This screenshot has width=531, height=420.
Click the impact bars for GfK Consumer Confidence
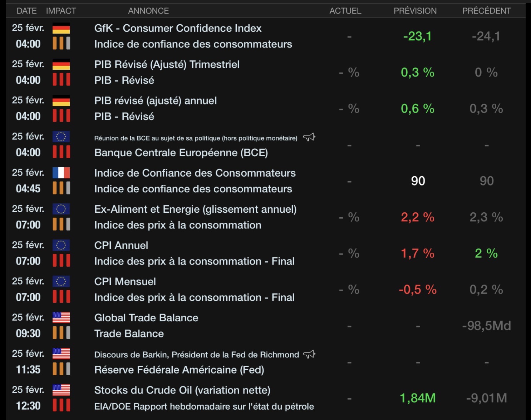[x=61, y=43]
